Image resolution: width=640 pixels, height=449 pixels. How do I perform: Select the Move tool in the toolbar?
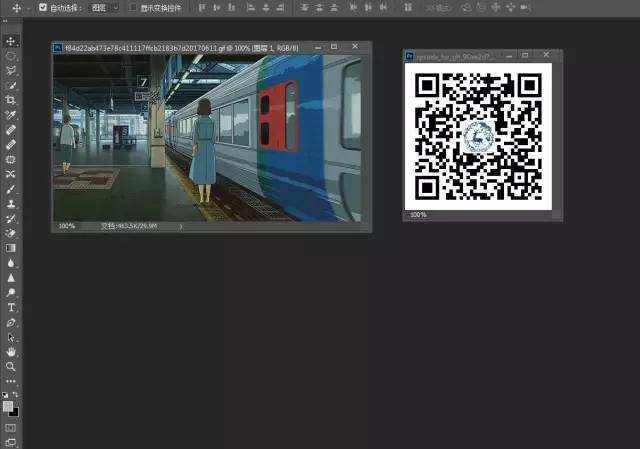(12, 41)
